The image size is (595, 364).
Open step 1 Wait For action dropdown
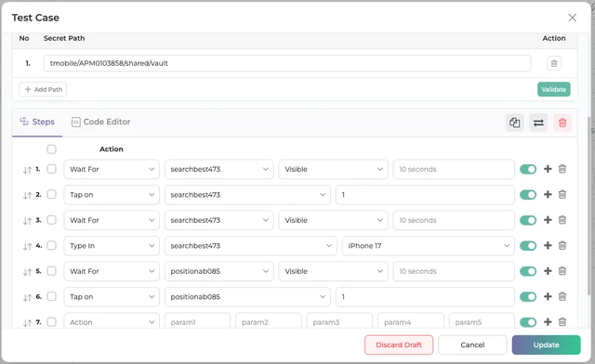[x=112, y=169]
